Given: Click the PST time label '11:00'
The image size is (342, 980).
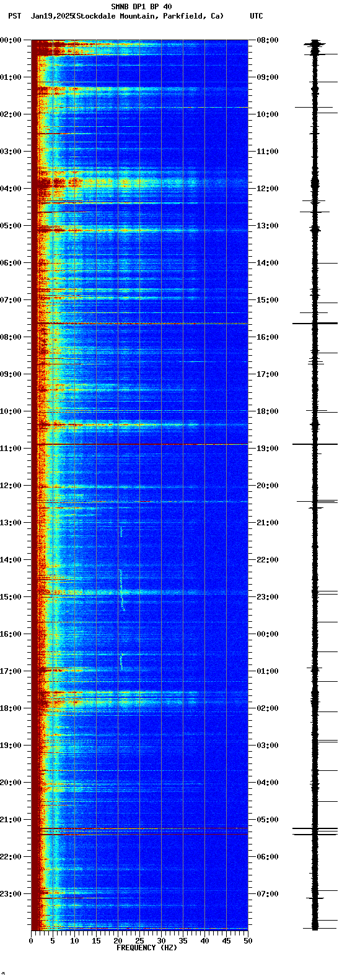Looking at the screenshot, I should coord(11,449).
